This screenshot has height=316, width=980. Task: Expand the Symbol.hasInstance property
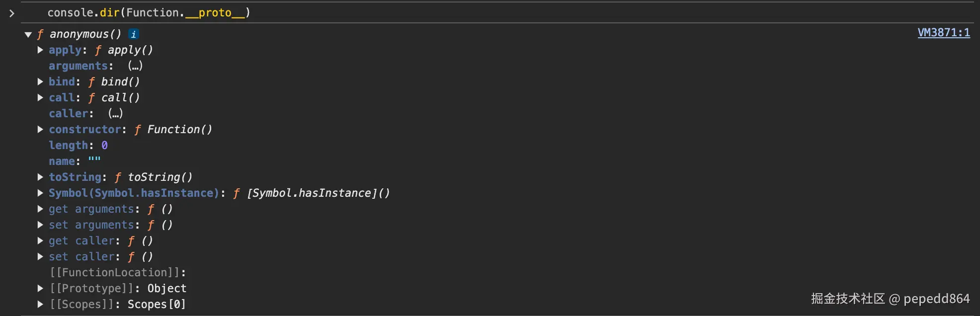[x=41, y=193]
